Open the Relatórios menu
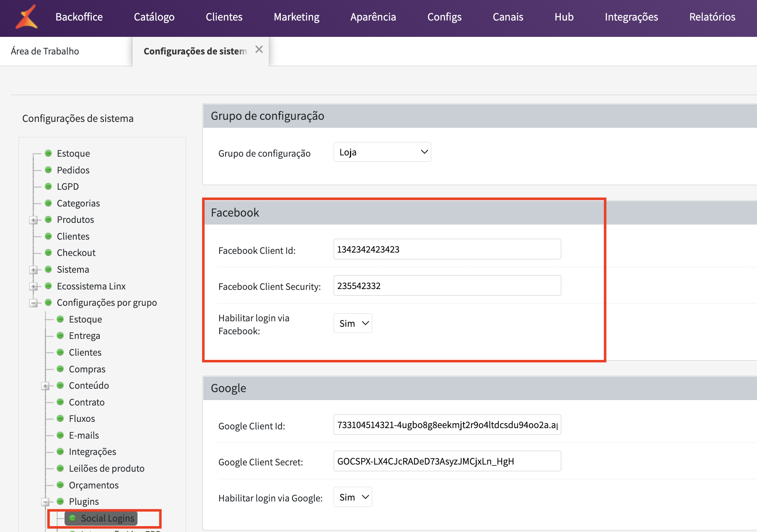Image resolution: width=757 pixels, height=532 pixels. pos(712,17)
